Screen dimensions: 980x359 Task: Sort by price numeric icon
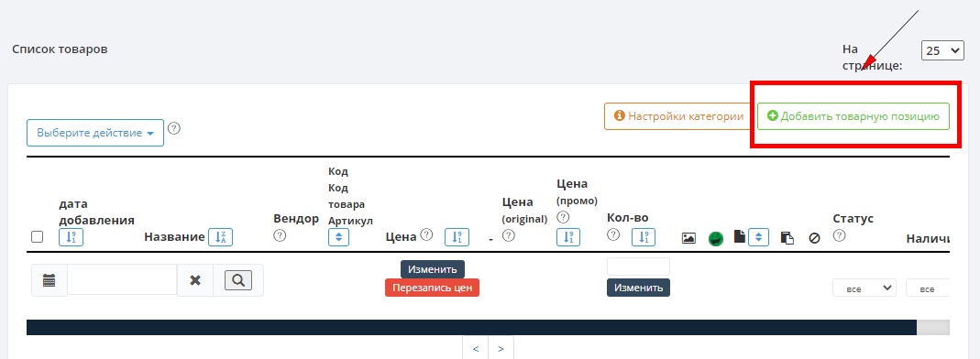(x=457, y=237)
